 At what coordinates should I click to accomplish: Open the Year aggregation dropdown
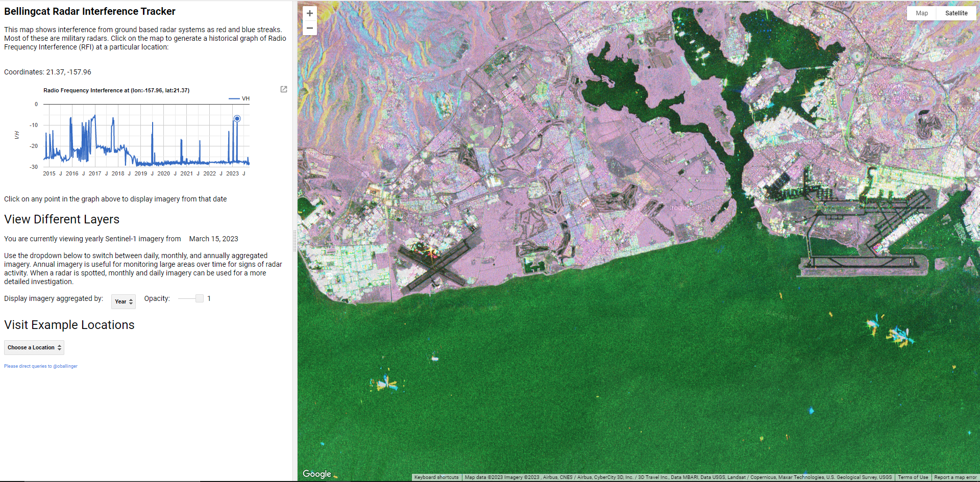[124, 301]
